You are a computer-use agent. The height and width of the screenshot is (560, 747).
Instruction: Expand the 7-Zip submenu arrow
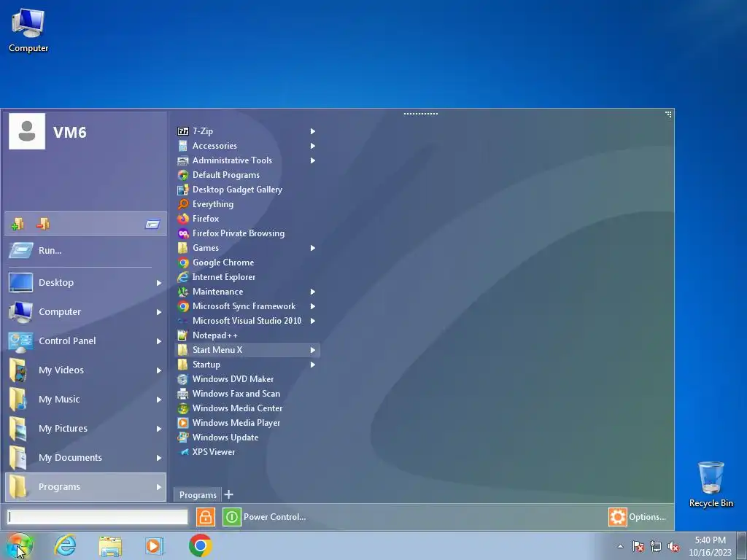point(313,131)
